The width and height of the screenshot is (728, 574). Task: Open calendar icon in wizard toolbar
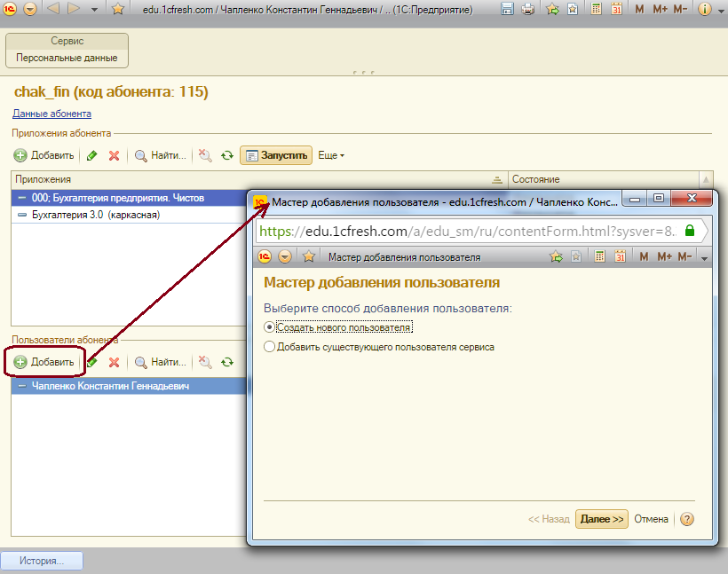coord(620,256)
